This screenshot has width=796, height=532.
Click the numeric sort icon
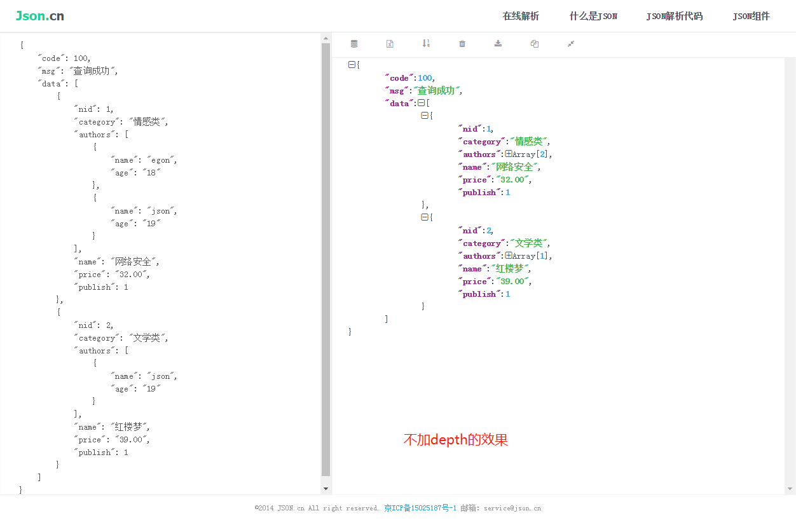pos(426,44)
